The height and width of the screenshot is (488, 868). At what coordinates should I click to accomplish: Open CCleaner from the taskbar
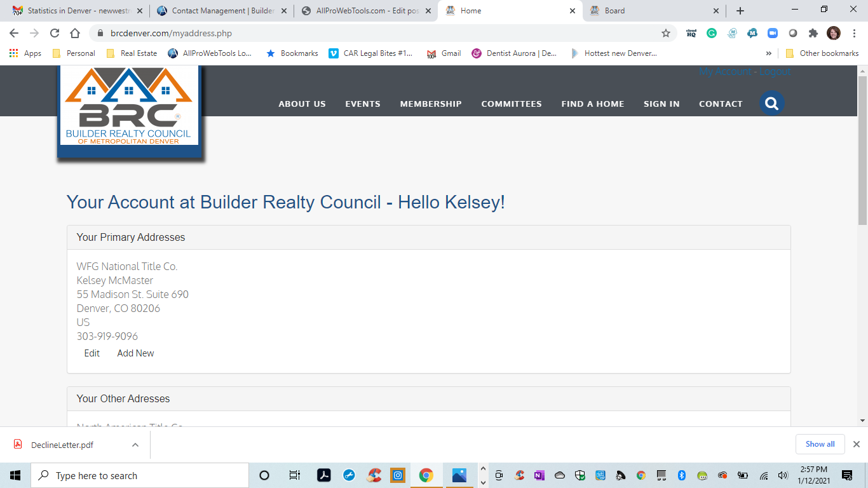point(375,475)
